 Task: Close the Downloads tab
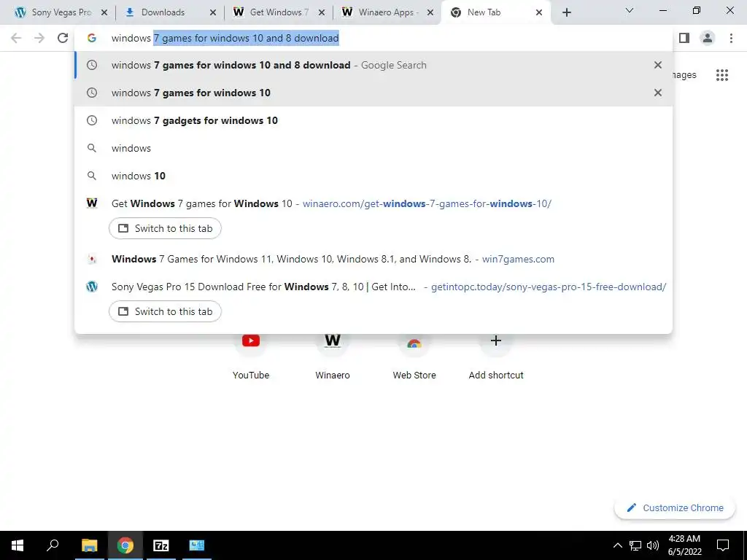pyautogui.click(x=213, y=12)
